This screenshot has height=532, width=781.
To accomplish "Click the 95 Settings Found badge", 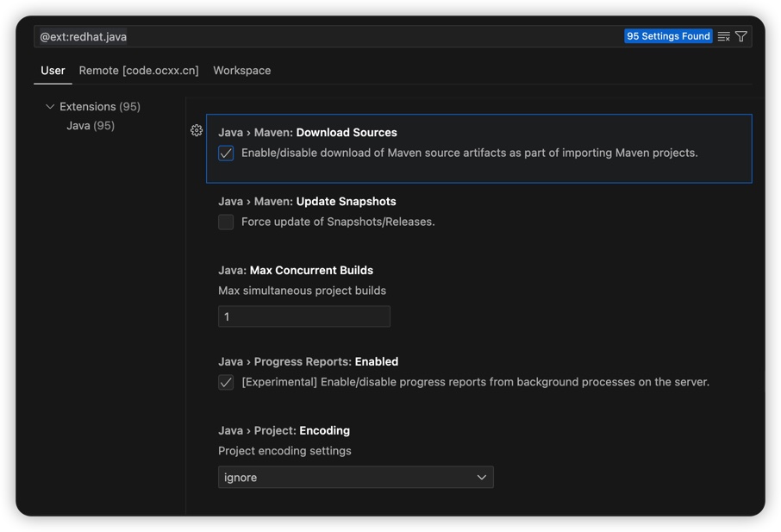I will coord(668,36).
